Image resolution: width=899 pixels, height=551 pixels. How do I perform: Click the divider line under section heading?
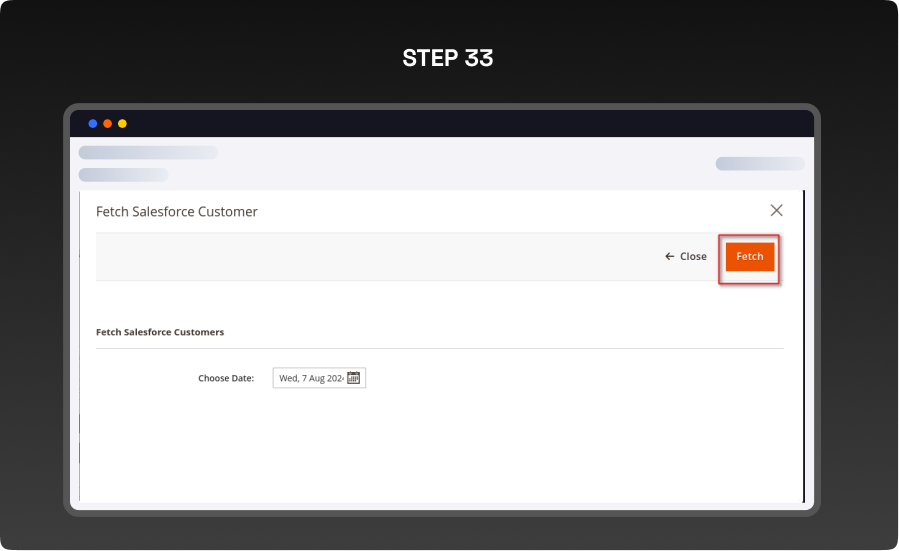pos(440,348)
